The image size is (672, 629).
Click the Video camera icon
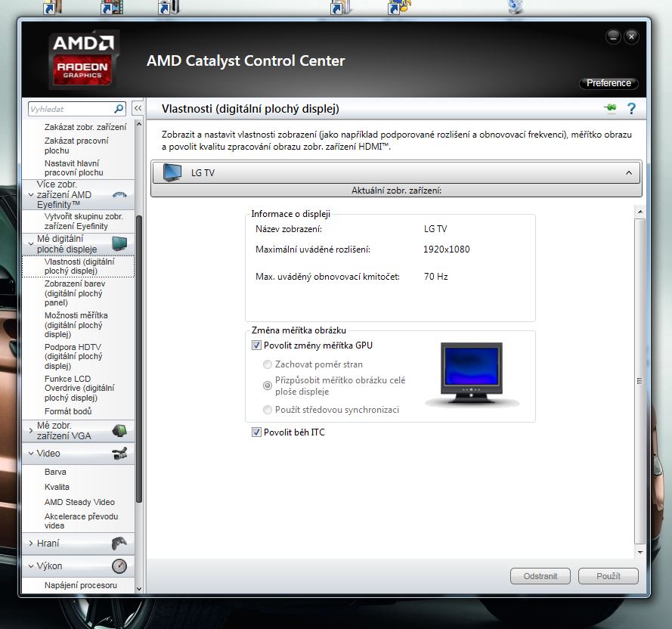[119, 453]
